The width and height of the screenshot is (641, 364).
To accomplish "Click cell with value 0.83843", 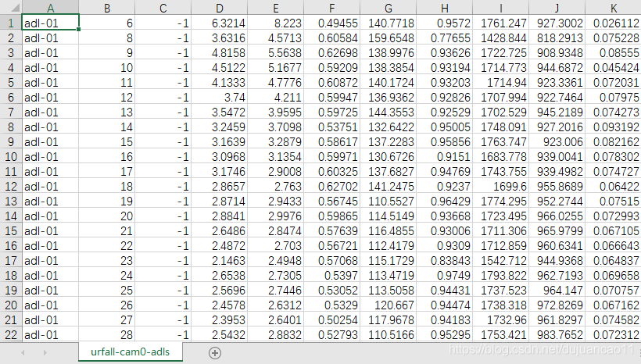I will point(444,261).
